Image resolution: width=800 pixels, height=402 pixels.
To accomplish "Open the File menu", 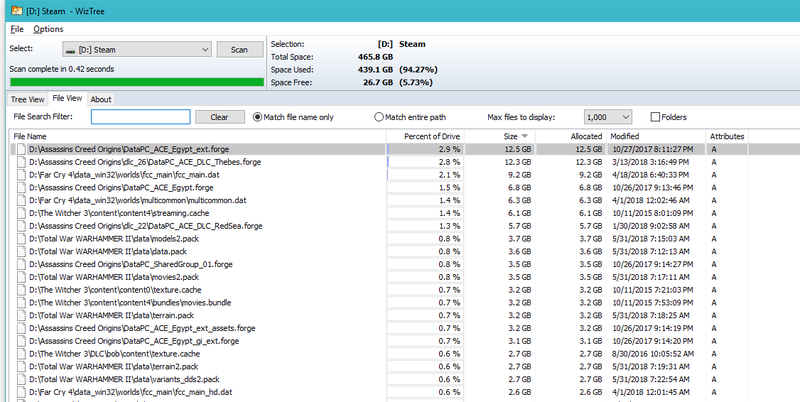I will tap(17, 29).
